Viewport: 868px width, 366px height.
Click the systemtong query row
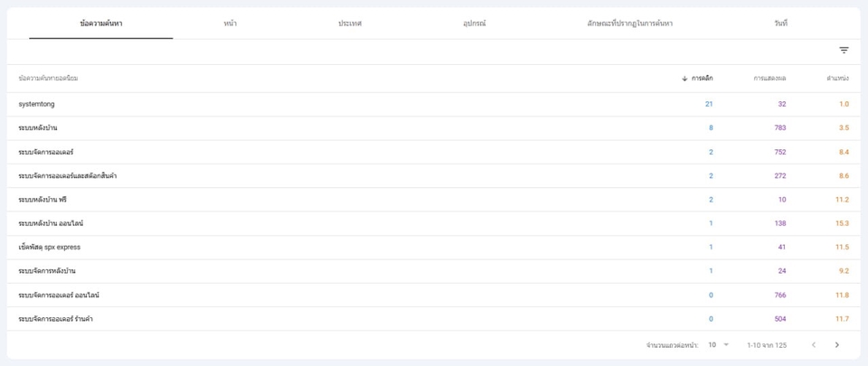(x=36, y=104)
